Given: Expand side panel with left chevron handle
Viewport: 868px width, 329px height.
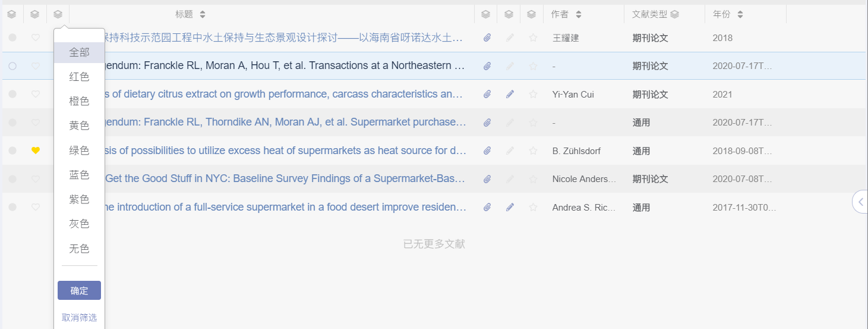Looking at the screenshot, I should coord(860,202).
